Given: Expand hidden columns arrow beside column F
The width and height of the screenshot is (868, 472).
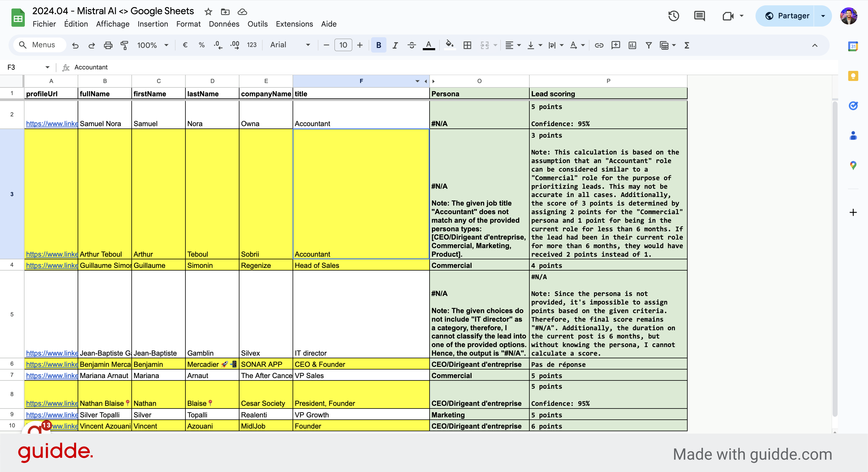Looking at the screenshot, I should (x=426, y=81).
